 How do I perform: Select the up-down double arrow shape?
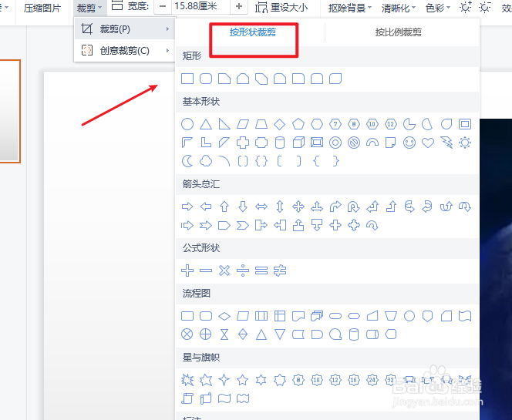click(x=280, y=207)
